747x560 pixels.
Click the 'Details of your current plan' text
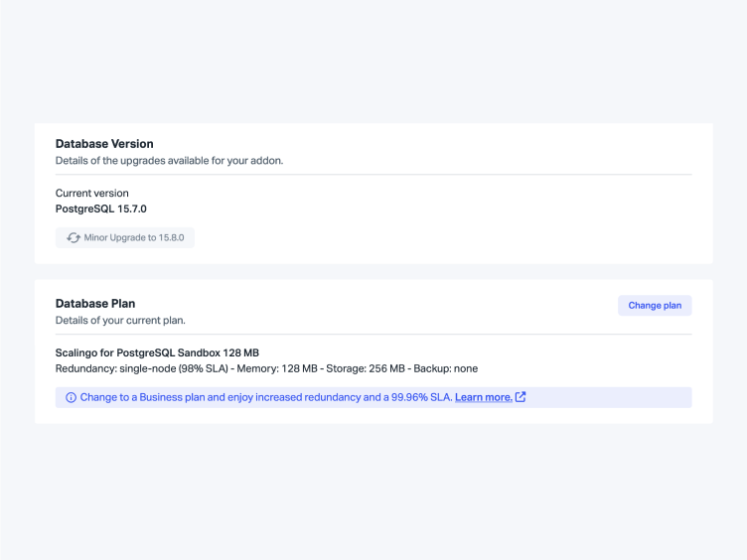tap(120, 321)
